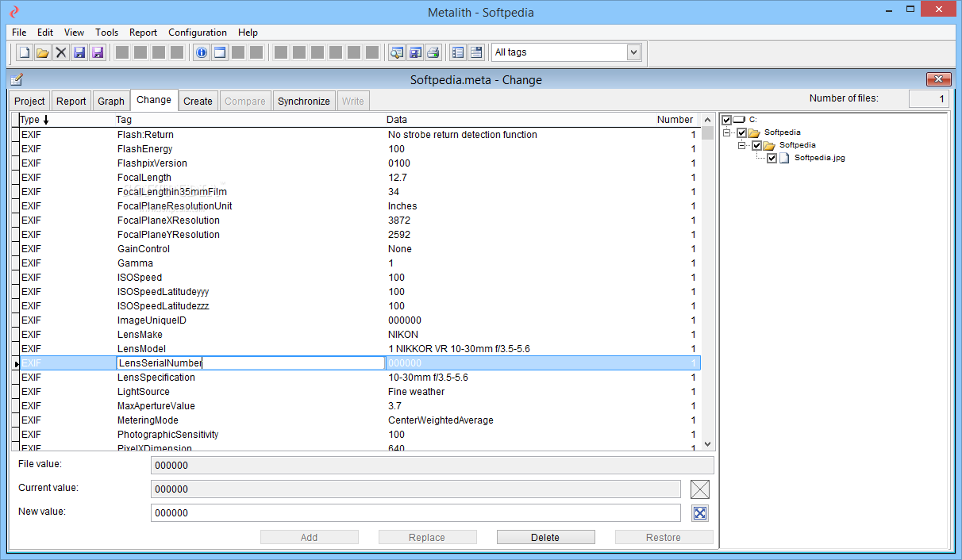Viewport: 962px width, 560px height.
Task: Open the Tools menu
Action: (x=107, y=33)
